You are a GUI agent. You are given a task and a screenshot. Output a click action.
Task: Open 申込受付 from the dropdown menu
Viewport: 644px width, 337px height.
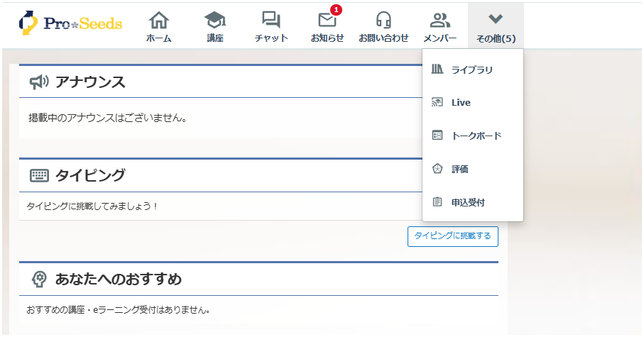(x=468, y=203)
